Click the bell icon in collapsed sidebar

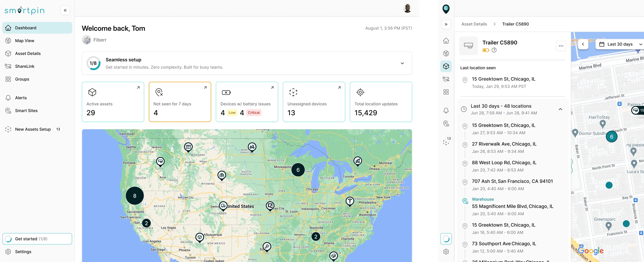coord(446,111)
